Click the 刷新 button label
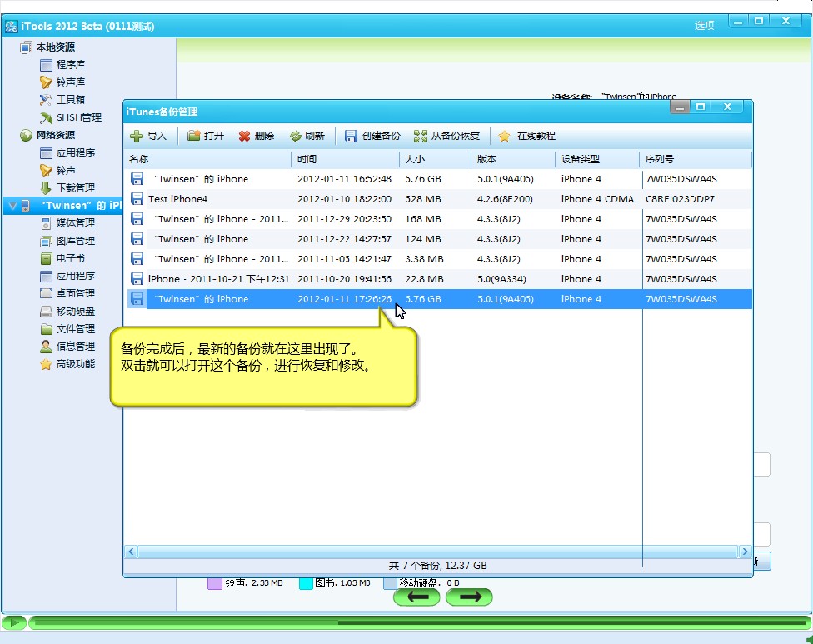813x644 pixels. tap(315, 136)
